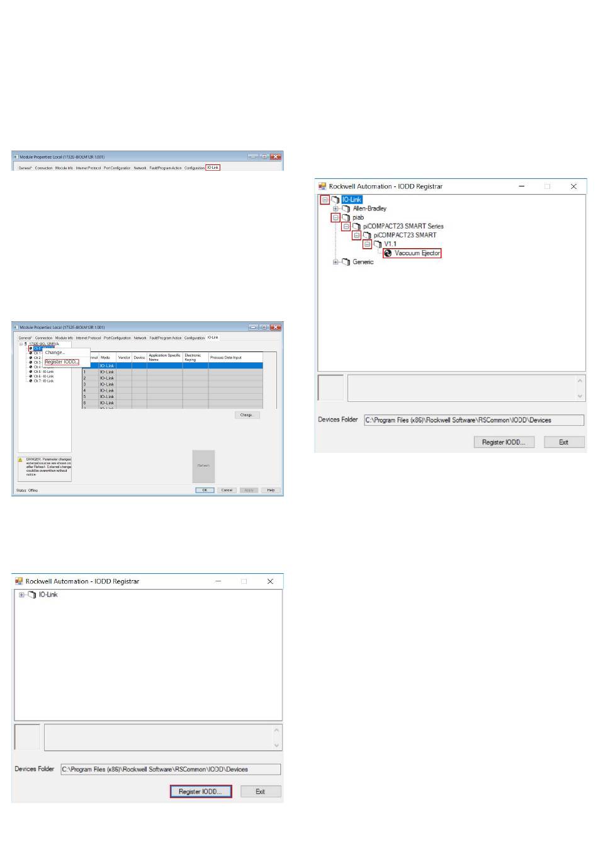This screenshot has height=868, width=598.
Task: Expand IO-Link node in collapsed Registrar tree
Action: pos(22,595)
